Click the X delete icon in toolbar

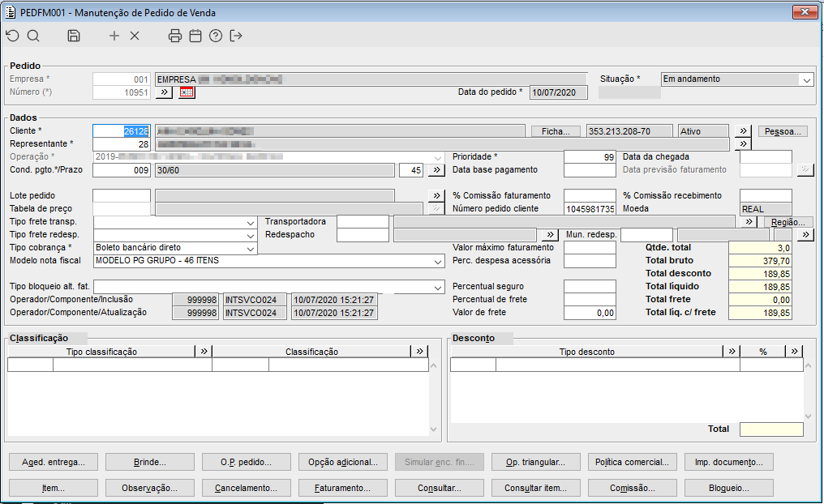coord(135,36)
